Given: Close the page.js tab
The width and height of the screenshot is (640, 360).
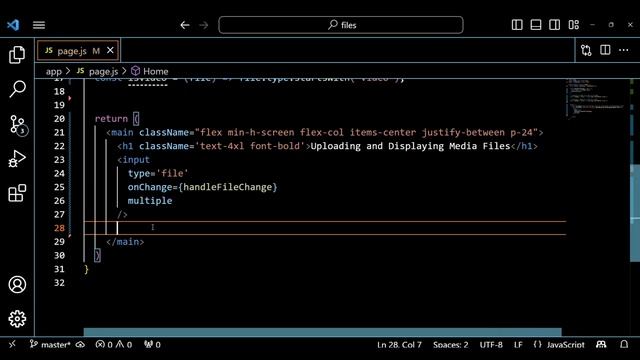Looking at the screenshot, I should tap(110, 50).
